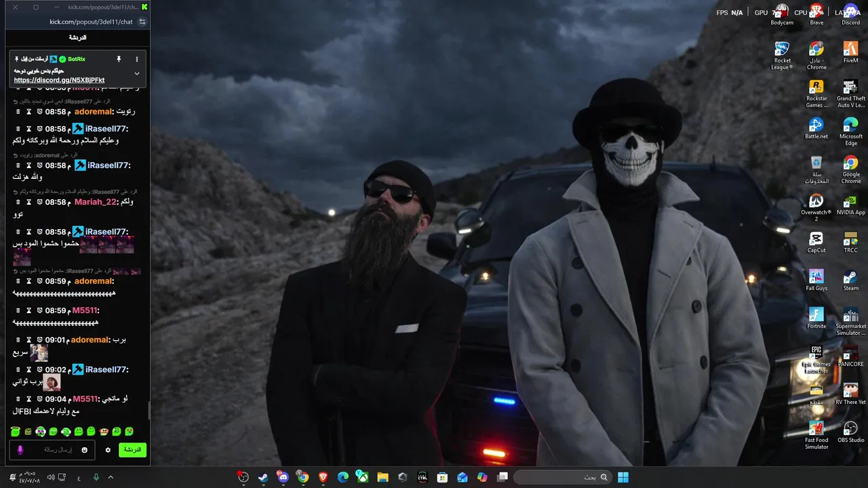Open Battle.net desktop shortcut

click(816, 128)
